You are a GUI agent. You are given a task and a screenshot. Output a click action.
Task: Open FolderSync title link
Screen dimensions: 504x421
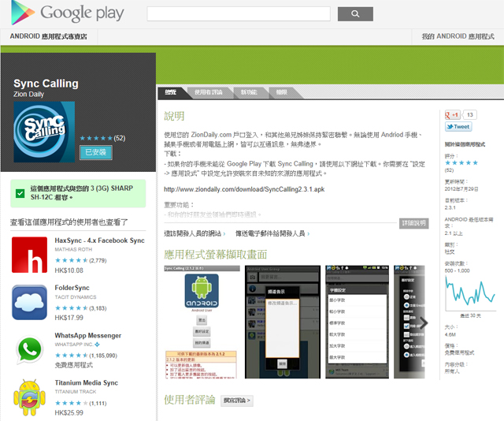pos(72,288)
